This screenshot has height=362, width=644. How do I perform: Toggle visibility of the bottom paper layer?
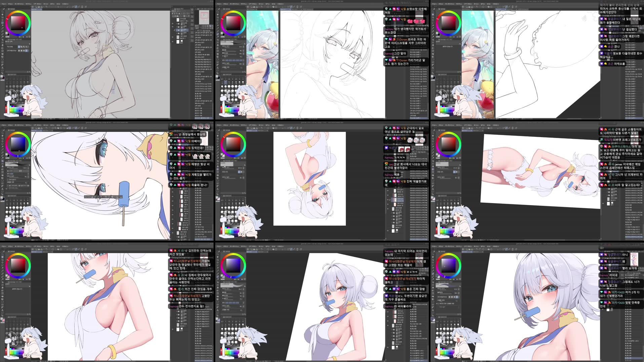[173, 41]
